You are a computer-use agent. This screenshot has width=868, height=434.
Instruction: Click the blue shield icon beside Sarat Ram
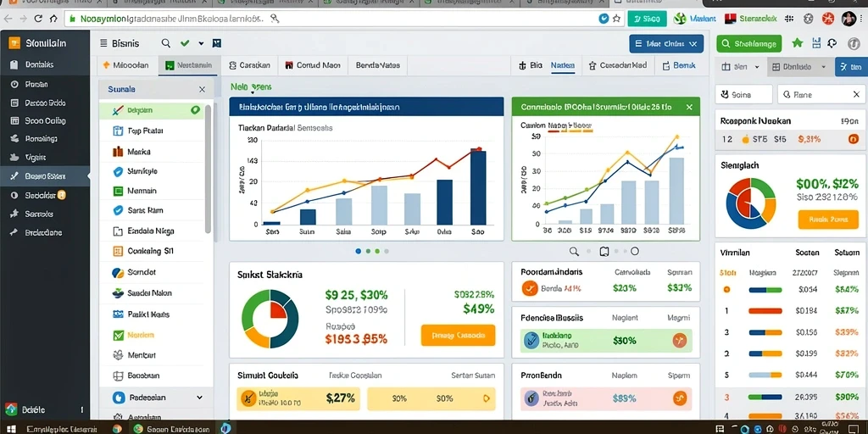(117, 210)
